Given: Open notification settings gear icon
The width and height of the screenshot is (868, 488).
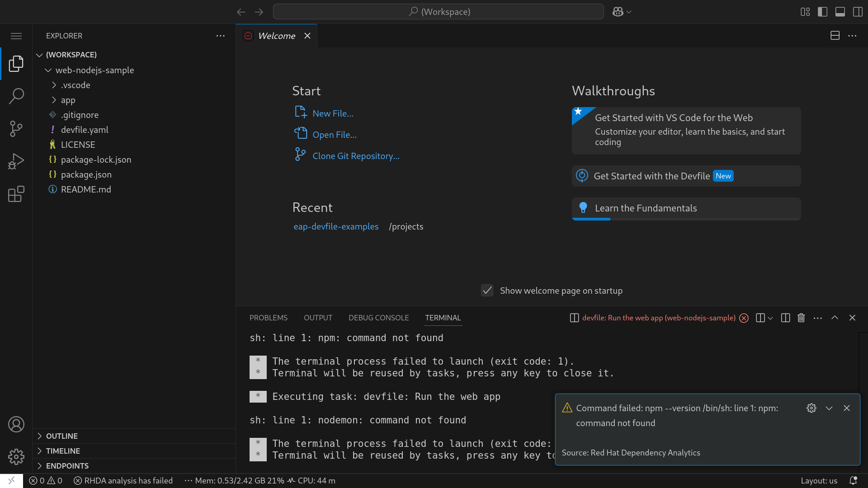Looking at the screenshot, I should 811,408.
